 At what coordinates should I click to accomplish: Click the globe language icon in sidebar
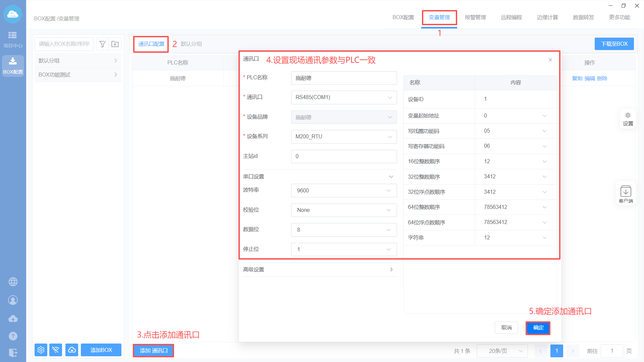point(13,282)
